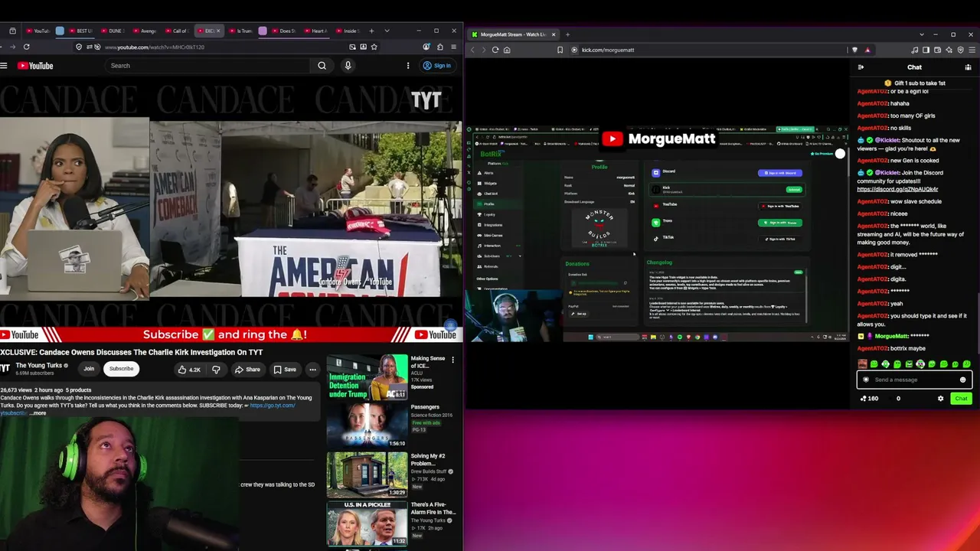
Task: Select the kick.com/morguematt address bar
Action: (608, 50)
